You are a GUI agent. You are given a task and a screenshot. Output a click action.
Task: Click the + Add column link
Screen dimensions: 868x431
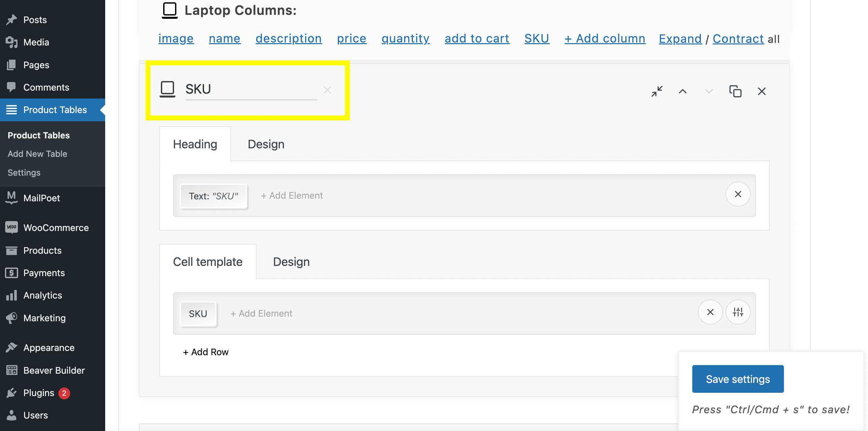[605, 39]
